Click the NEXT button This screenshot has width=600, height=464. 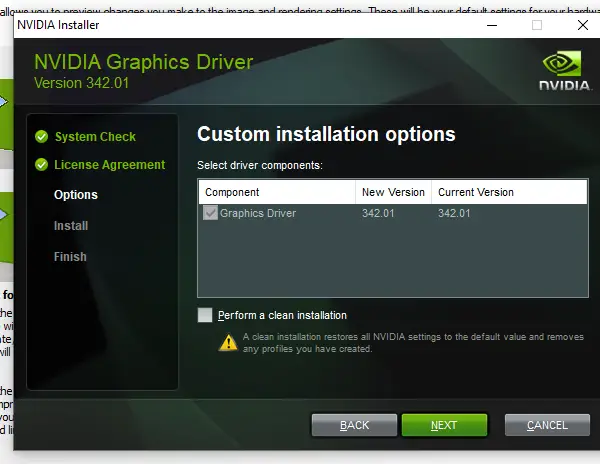click(444, 425)
